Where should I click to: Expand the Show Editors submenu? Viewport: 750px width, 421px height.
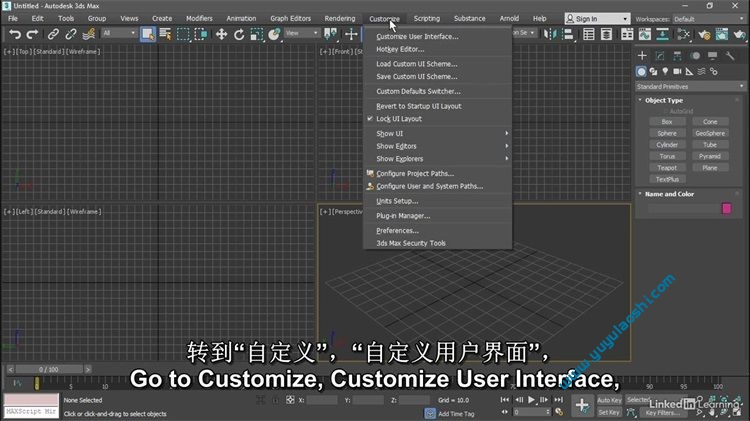pos(438,146)
